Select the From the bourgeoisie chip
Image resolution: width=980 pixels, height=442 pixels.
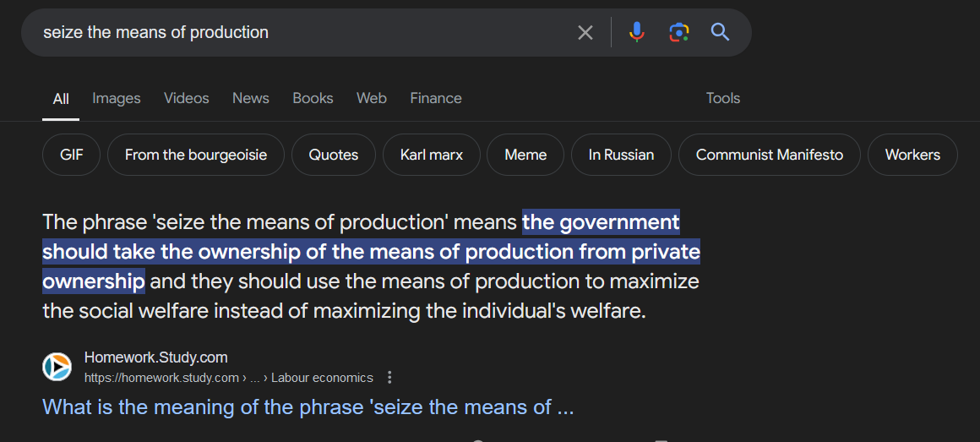(x=196, y=155)
